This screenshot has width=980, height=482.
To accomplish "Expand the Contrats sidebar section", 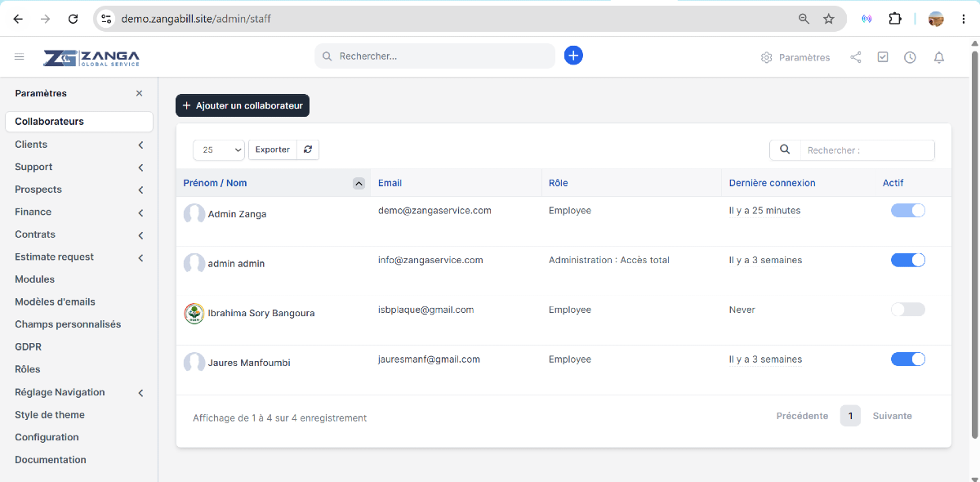I will click(140, 235).
